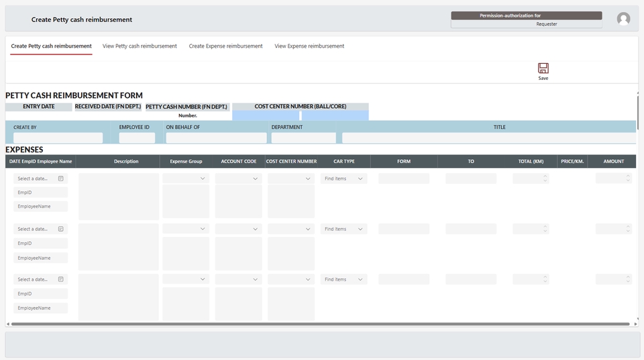Click first row EmpID field
644x360 pixels.
[40, 193]
